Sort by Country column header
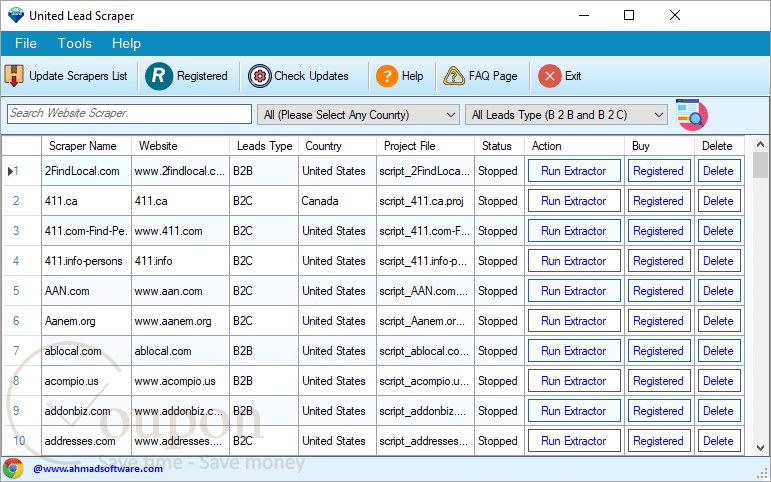The width and height of the screenshot is (771, 482). (x=337, y=146)
